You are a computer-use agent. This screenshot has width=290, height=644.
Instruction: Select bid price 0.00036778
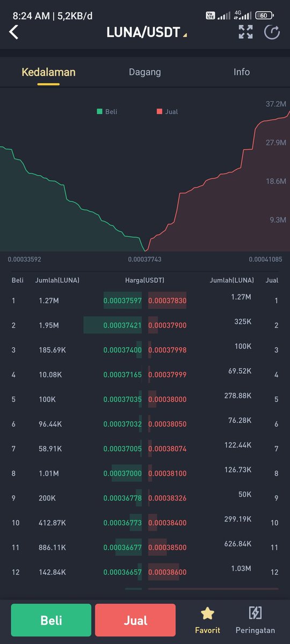(122, 498)
